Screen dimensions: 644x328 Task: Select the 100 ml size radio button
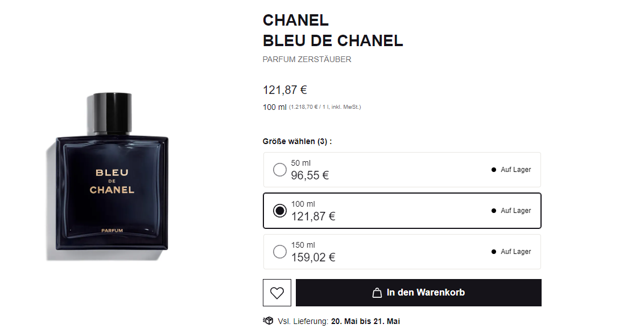point(279,211)
